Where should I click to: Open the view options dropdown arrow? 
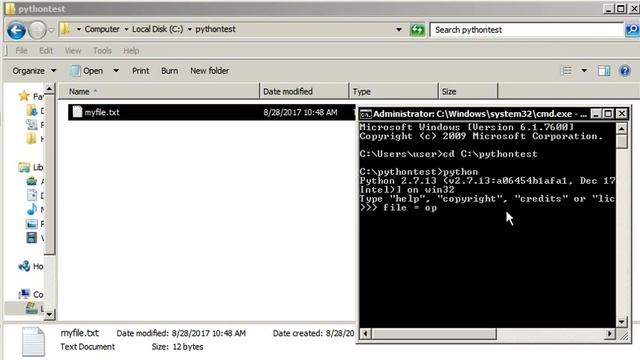[x=584, y=71]
